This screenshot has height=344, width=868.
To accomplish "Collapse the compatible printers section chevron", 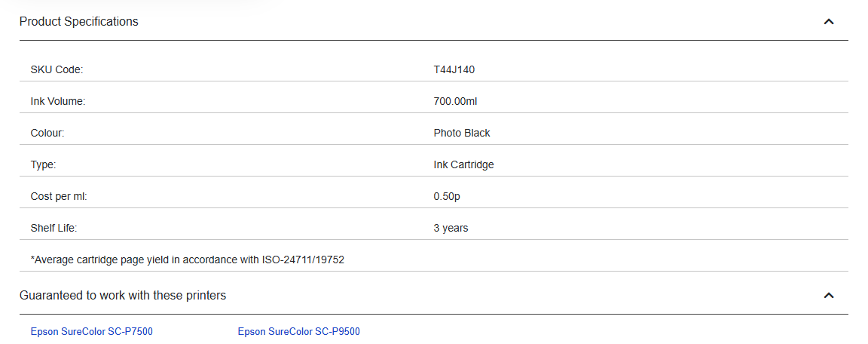I will click(x=829, y=296).
